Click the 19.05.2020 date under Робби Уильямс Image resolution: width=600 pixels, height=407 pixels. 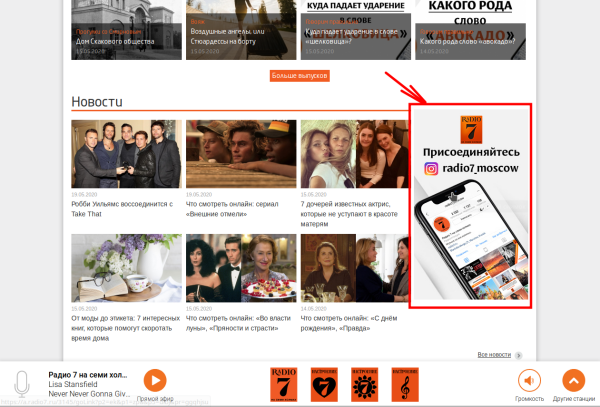coord(84,194)
